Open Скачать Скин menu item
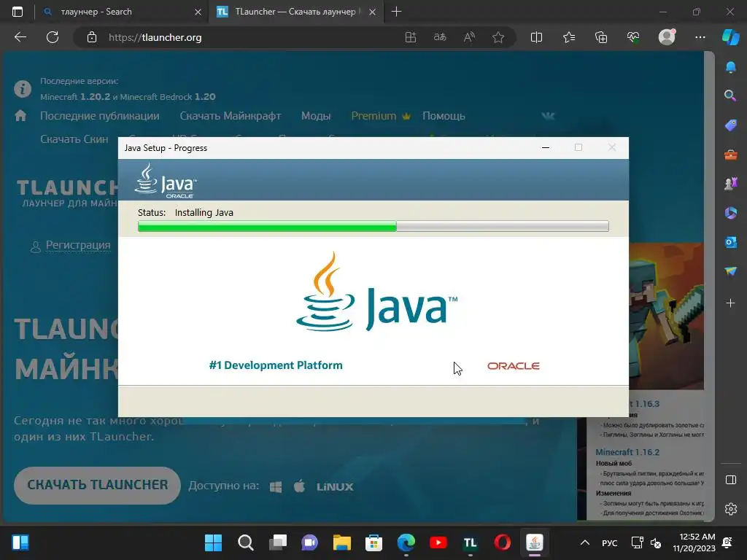 coord(74,139)
